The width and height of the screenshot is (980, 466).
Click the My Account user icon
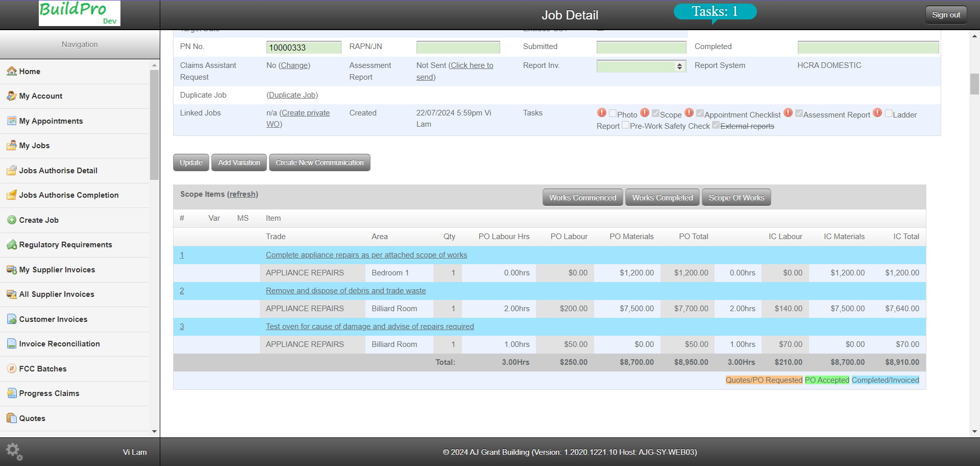pos(11,96)
